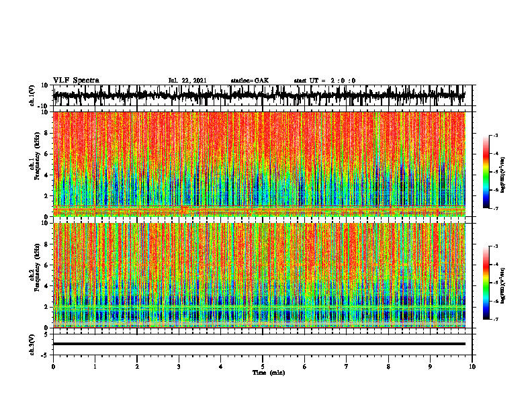Click tick label 10 on the time axis
Viewport: 532px width, 411px height.
coord(472,367)
